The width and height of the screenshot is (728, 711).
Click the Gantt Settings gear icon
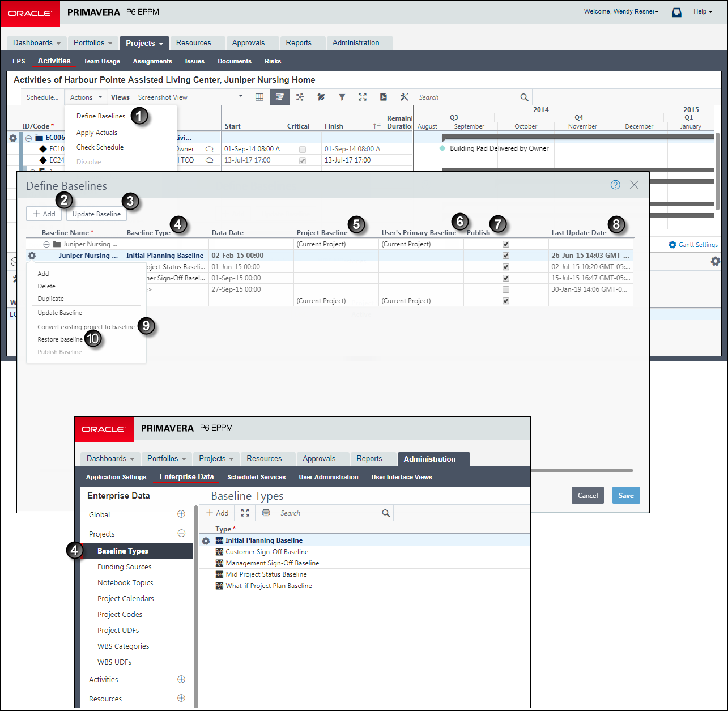click(672, 245)
